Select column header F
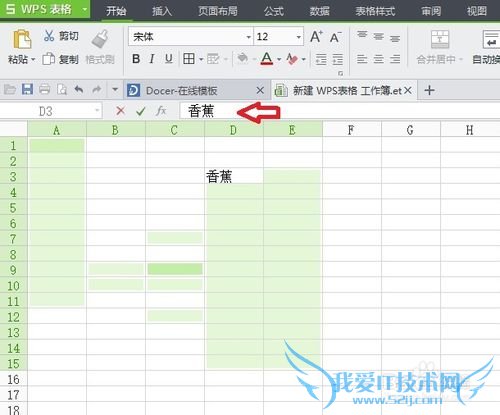 [351, 130]
